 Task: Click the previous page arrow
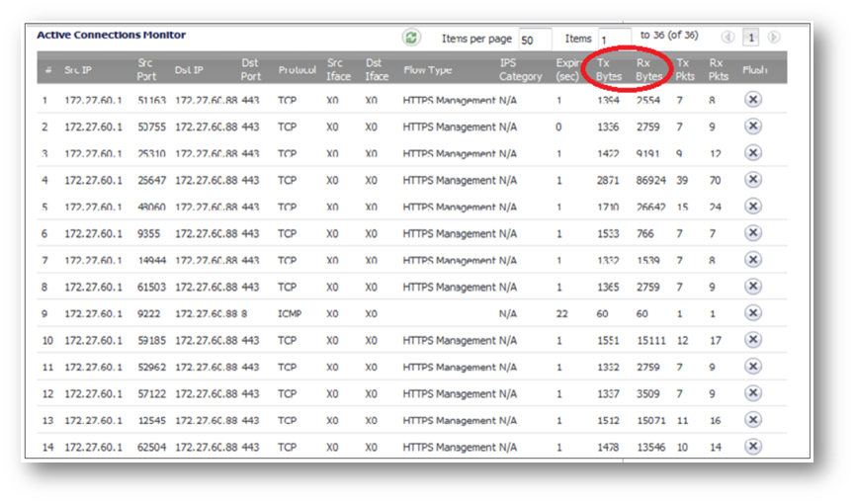click(x=727, y=38)
